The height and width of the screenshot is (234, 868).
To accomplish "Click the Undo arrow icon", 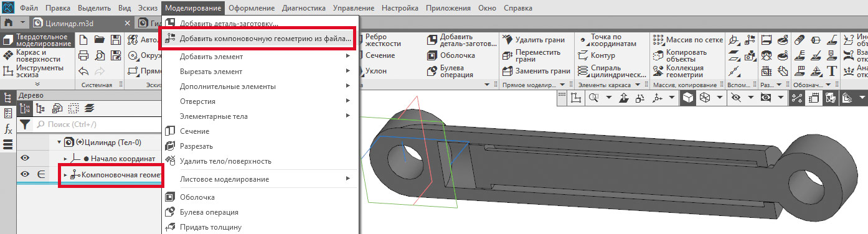I will pos(83,71).
